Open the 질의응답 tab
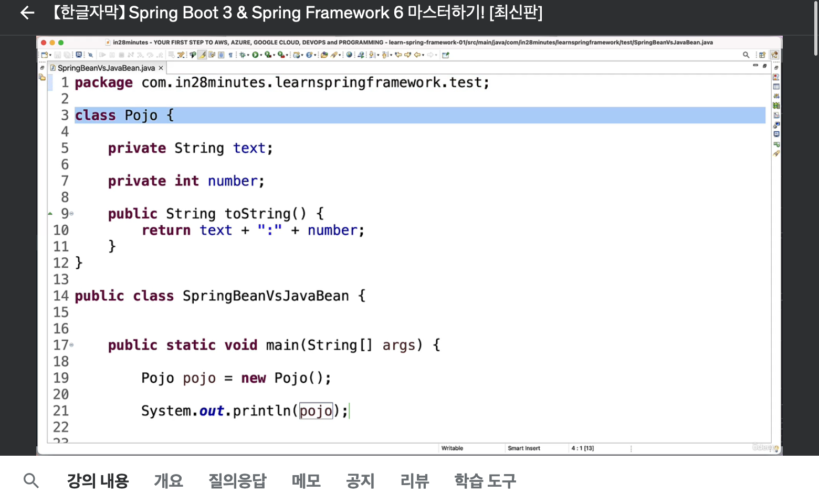Image resolution: width=819 pixels, height=504 pixels. click(x=237, y=480)
